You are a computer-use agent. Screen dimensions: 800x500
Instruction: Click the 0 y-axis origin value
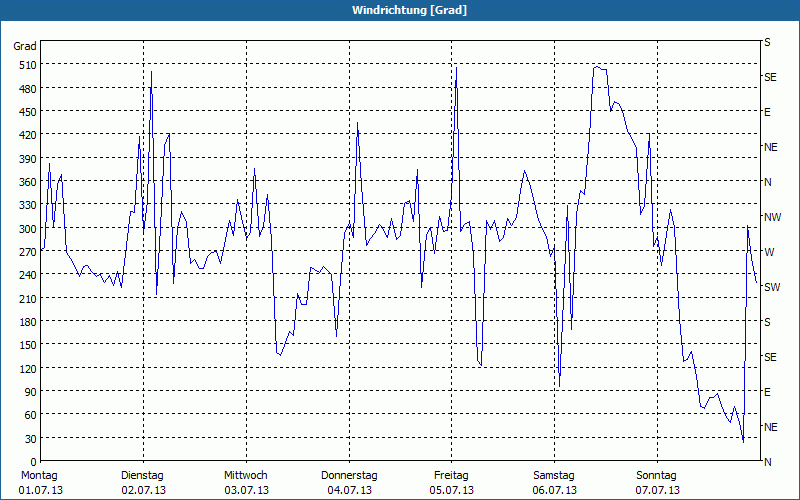[x=34, y=462]
